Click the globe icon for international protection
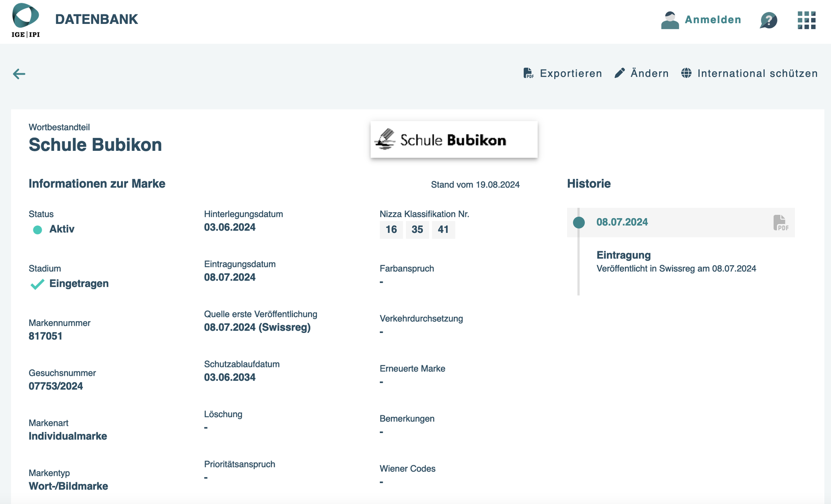 [x=687, y=73]
